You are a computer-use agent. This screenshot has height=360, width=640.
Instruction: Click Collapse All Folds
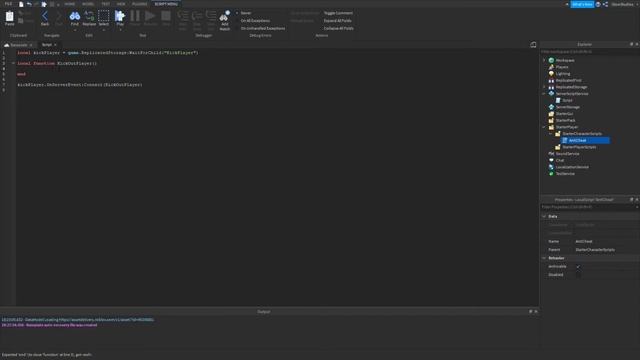(338, 29)
